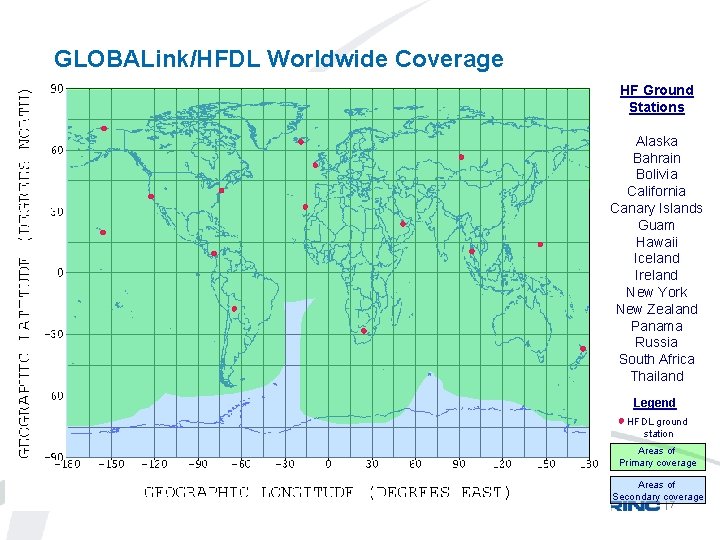This screenshot has height=540, width=720.
Task: Click the red dot in the legend
Action: click(621, 421)
